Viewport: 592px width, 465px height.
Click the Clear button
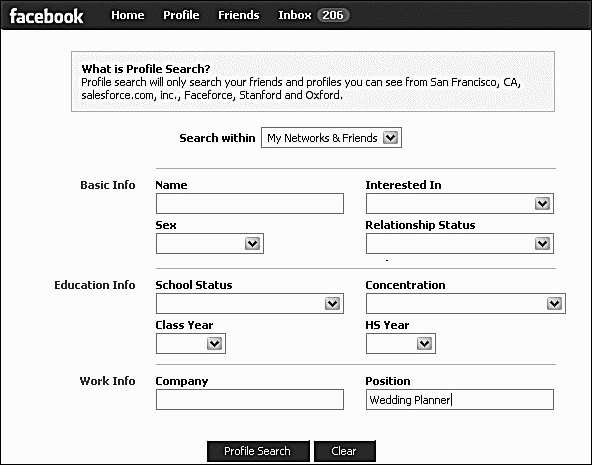click(344, 451)
